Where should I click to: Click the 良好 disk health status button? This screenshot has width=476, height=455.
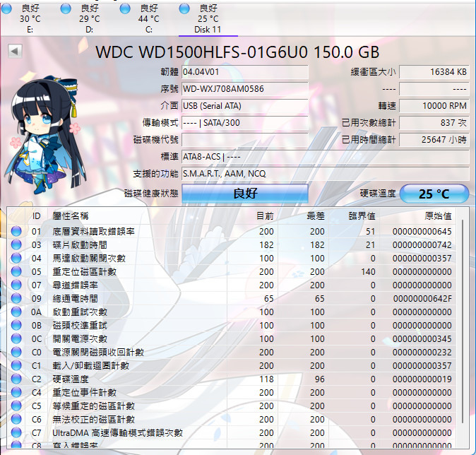(245, 193)
